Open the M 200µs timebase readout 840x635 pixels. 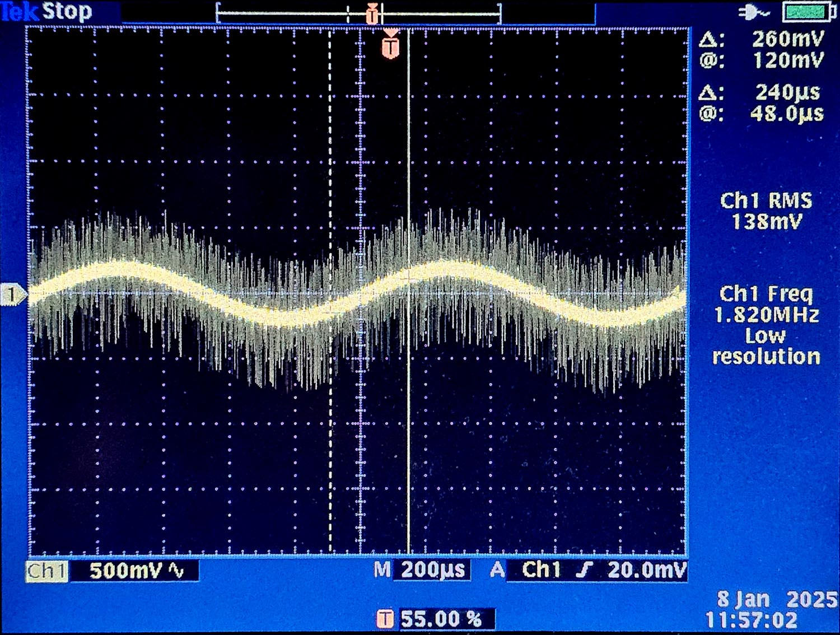click(421, 570)
